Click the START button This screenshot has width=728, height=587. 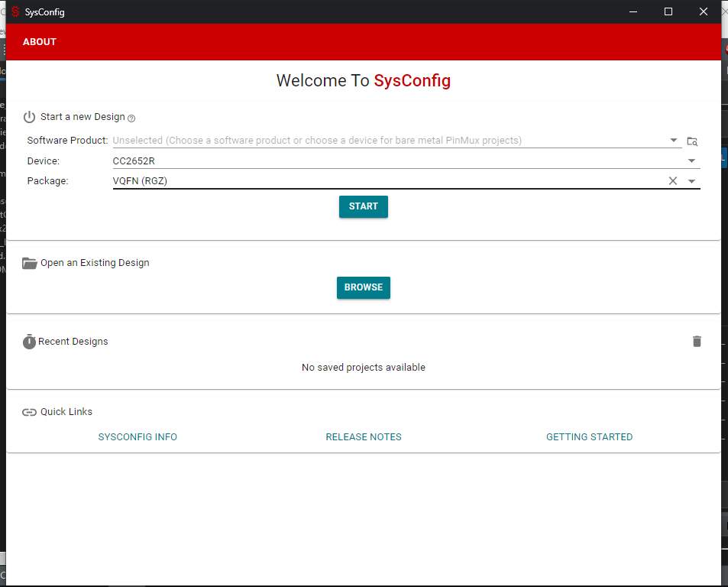(x=364, y=206)
